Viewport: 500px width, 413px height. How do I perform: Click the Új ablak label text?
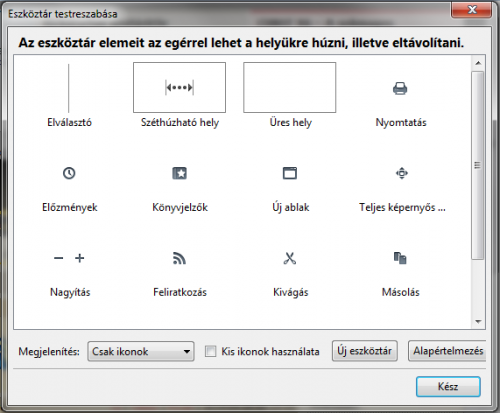coord(290,207)
